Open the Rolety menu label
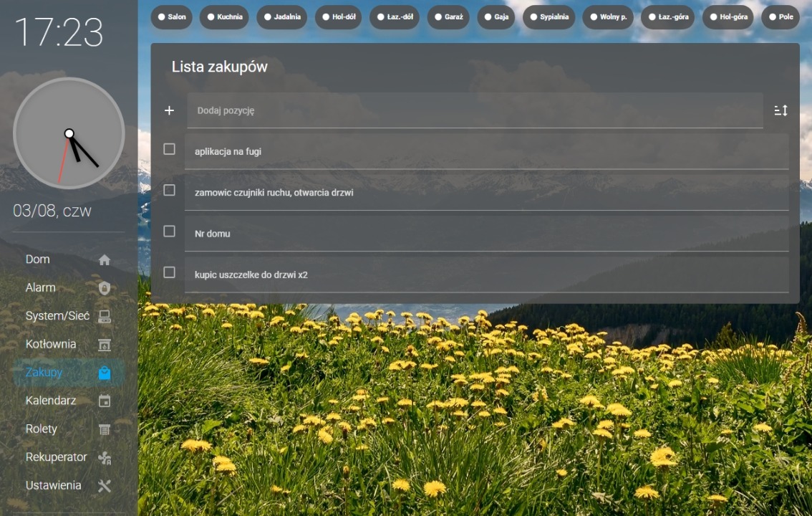The width and height of the screenshot is (812, 516). click(42, 429)
